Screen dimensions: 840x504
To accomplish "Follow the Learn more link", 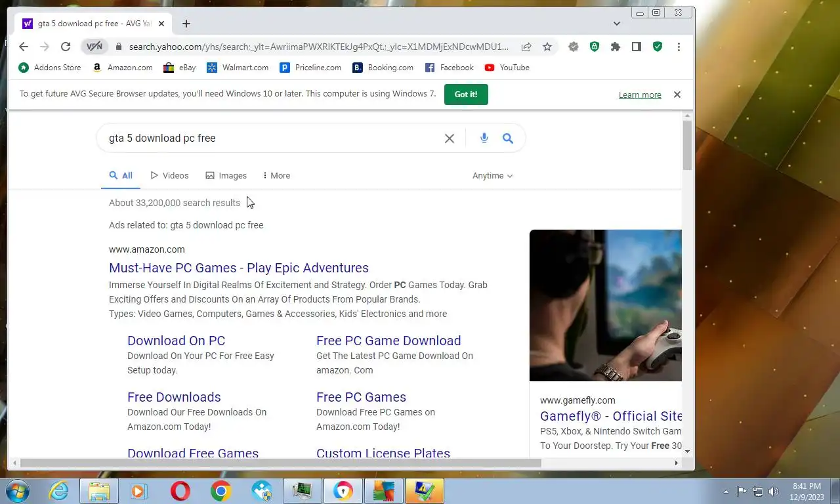I will pos(640,95).
